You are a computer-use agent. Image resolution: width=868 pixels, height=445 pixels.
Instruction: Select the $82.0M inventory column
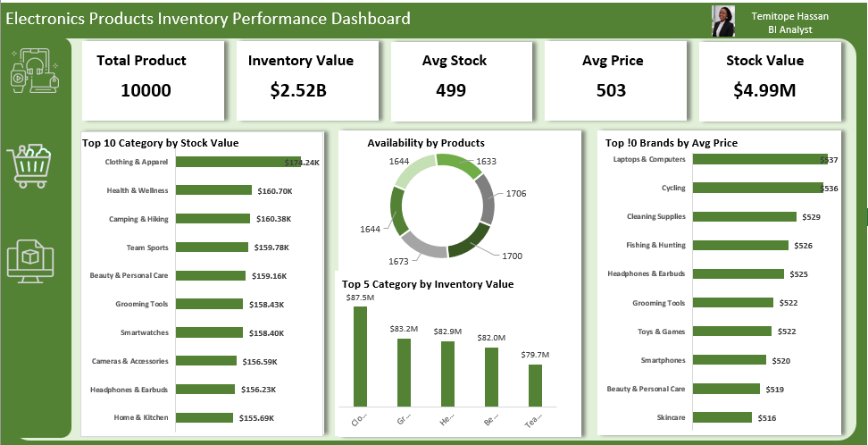pos(491,377)
